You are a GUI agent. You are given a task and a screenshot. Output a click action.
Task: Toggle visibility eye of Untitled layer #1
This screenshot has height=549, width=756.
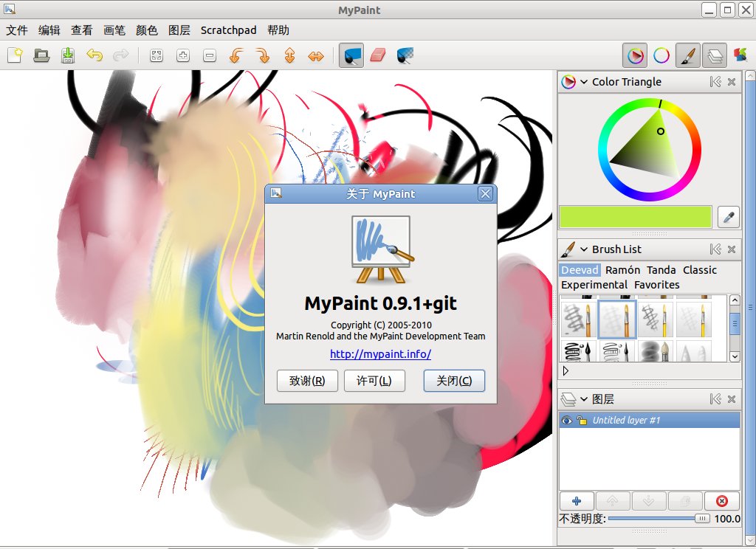(566, 421)
